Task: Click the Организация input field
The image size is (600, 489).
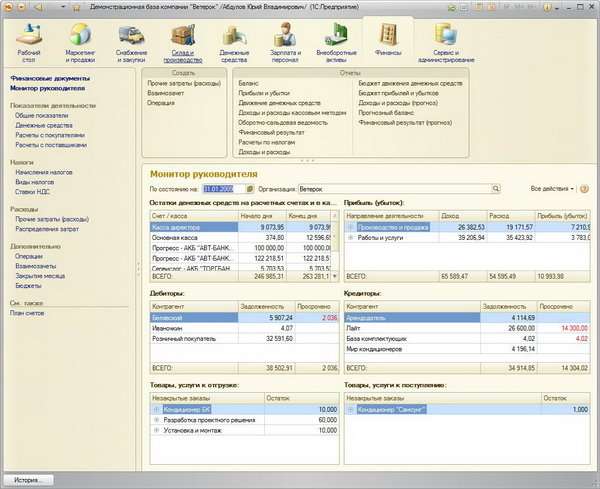Action: point(395,189)
